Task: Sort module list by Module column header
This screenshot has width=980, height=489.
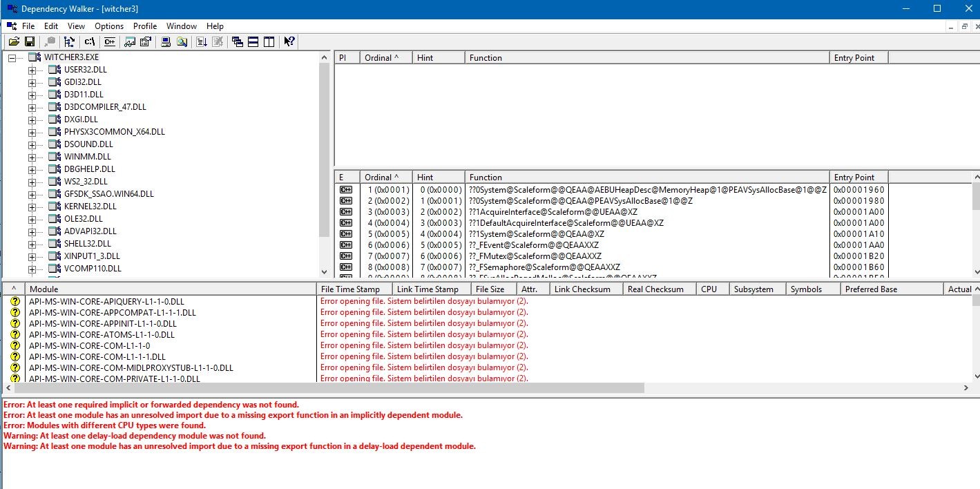Action: [x=171, y=289]
